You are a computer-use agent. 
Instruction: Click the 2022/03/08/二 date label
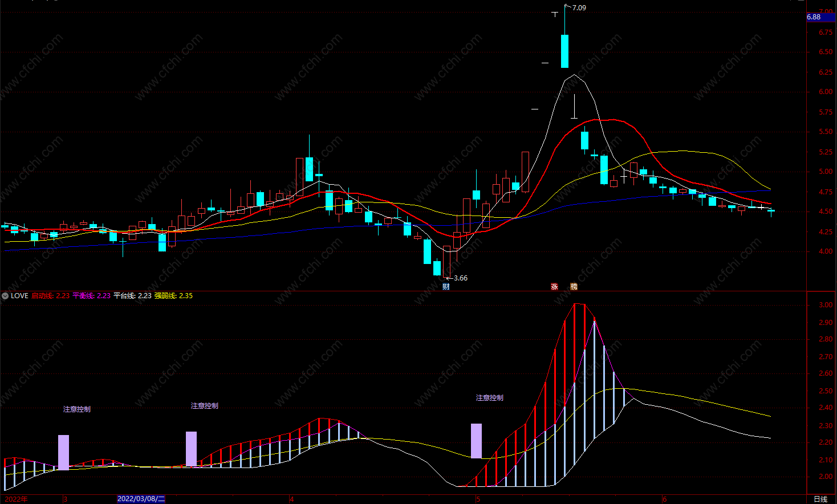[141, 499]
